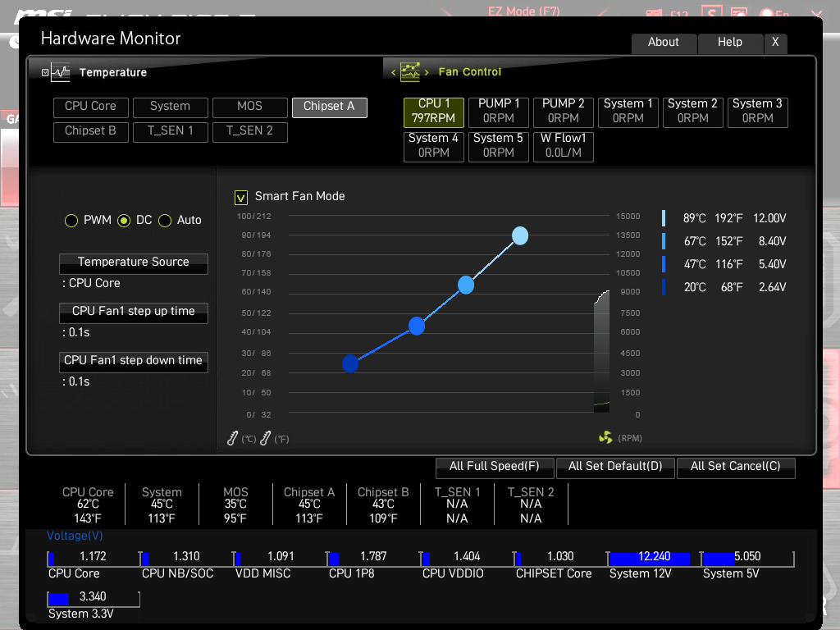The image size is (840, 630).
Task: Choose the System 4 fan header
Action: click(433, 146)
